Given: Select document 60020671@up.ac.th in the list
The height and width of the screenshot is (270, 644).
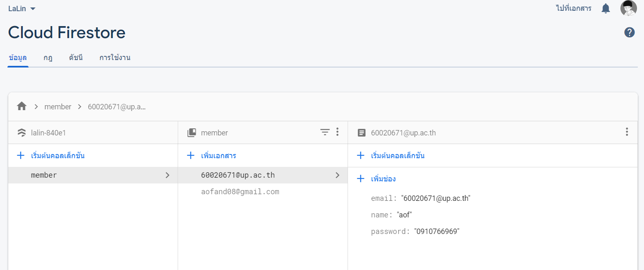Looking at the screenshot, I should tap(262, 175).
